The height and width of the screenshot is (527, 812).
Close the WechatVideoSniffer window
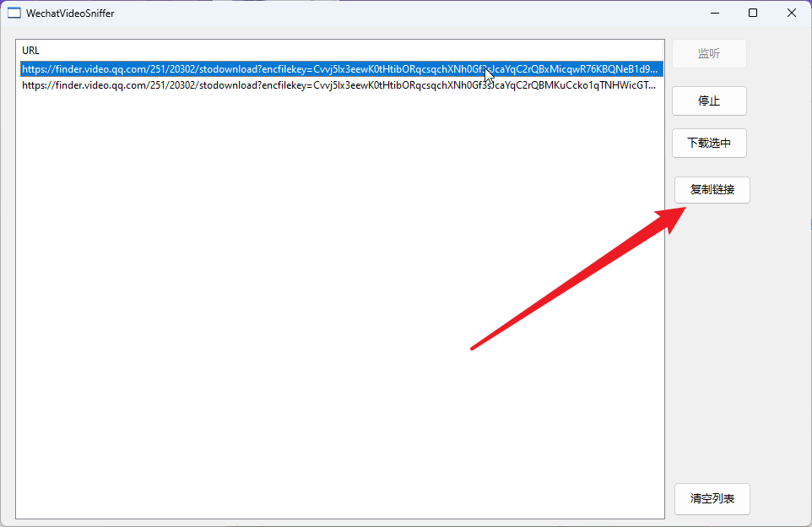tap(792, 13)
